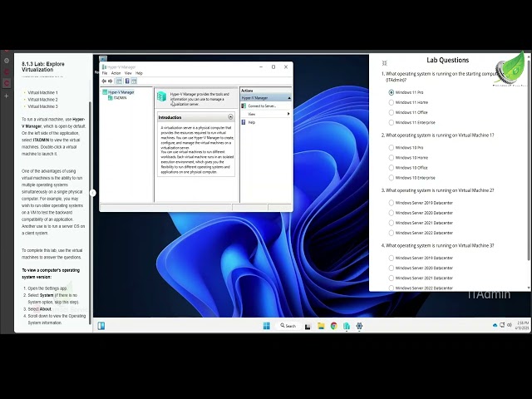Choose Windows 10 Office radio option

[392, 168]
